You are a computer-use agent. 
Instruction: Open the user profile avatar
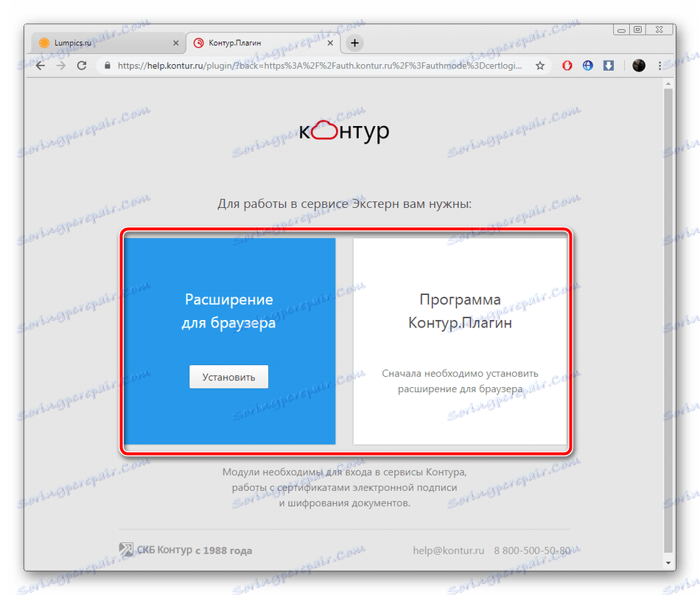coord(639,66)
